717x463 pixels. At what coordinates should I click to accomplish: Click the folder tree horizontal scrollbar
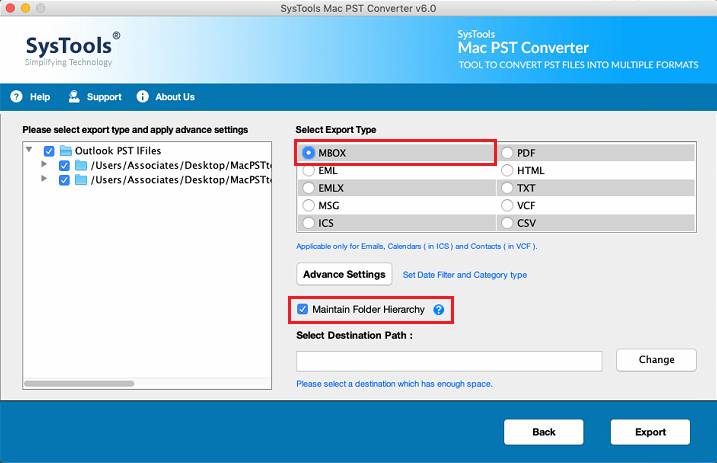[x=79, y=383]
